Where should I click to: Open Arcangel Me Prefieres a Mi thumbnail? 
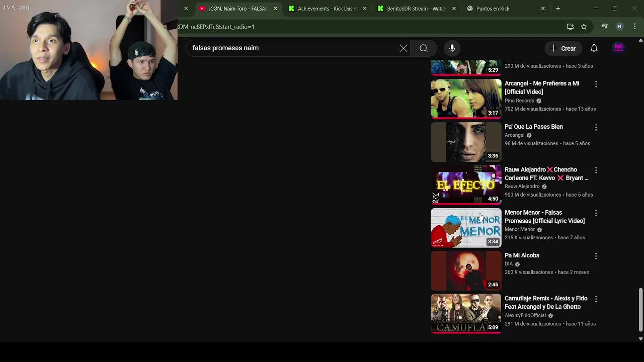point(466,99)
